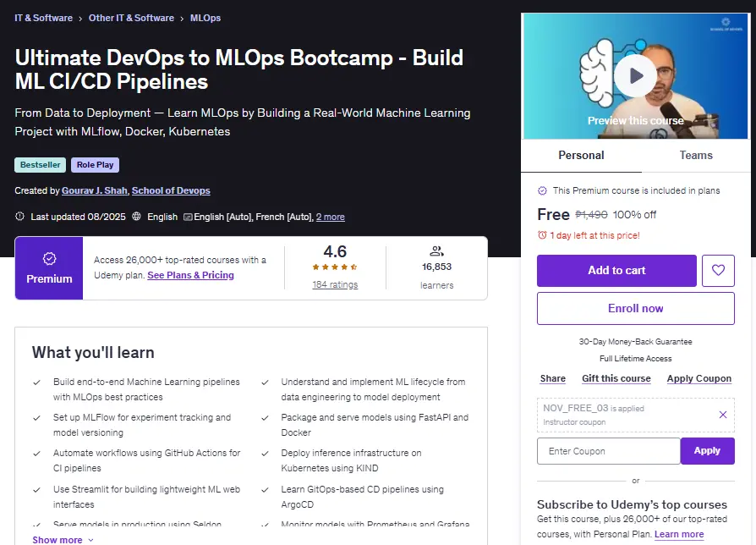Image resolution: width=756 pixels, height=545 pixels.
Task: Click the learners people icon
Action: [x=436, y=251]
